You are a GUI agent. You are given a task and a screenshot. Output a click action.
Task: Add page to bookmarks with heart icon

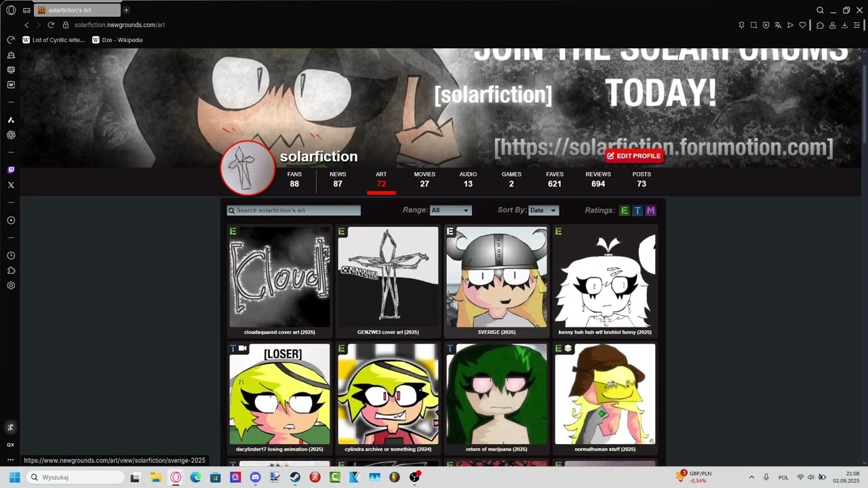coord(803,25)
